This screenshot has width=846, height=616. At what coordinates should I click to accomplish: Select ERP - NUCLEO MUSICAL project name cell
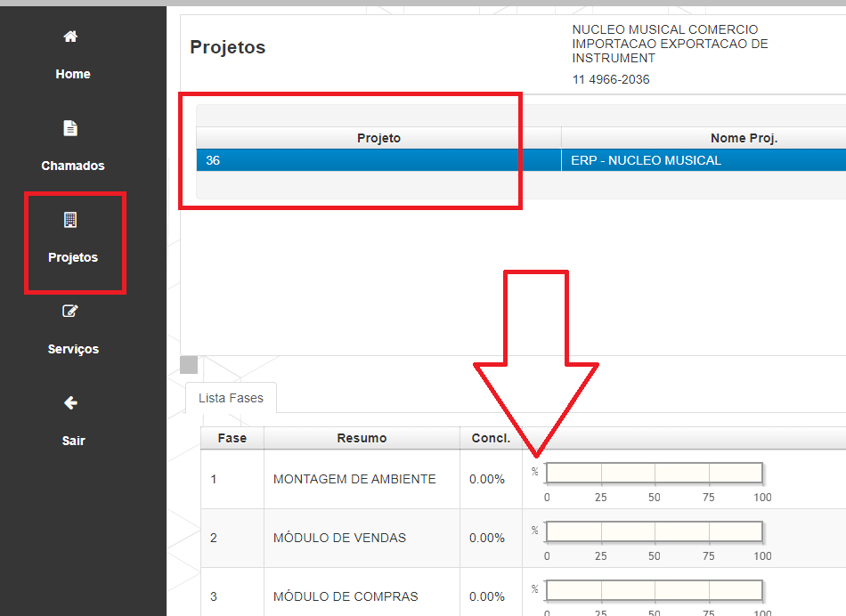[704, 160]
